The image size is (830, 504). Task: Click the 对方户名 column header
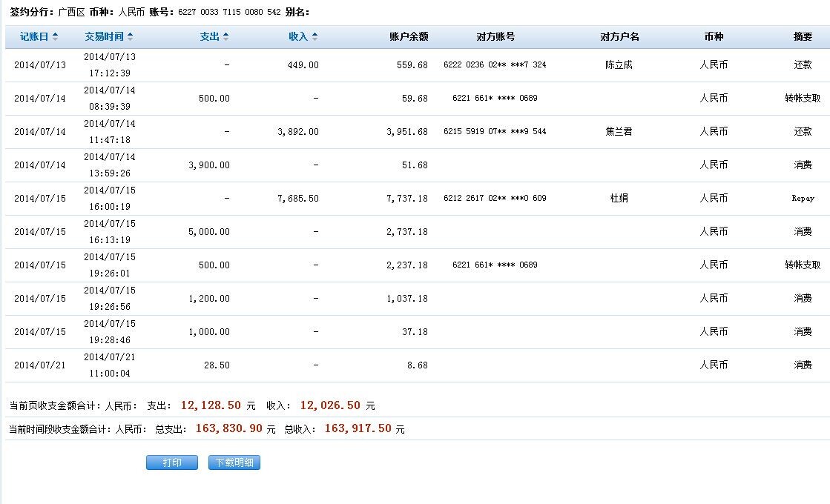click(619, 36)
